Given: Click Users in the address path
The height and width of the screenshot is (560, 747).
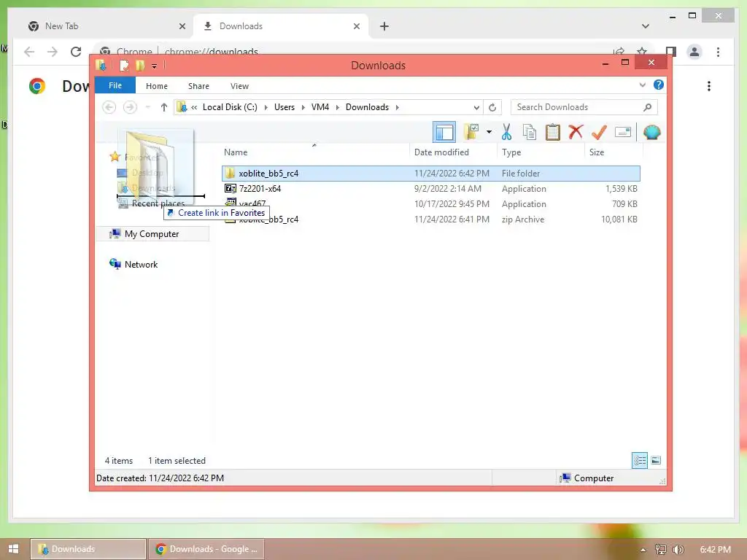Looking at the screenshot, I should (285, 107).
